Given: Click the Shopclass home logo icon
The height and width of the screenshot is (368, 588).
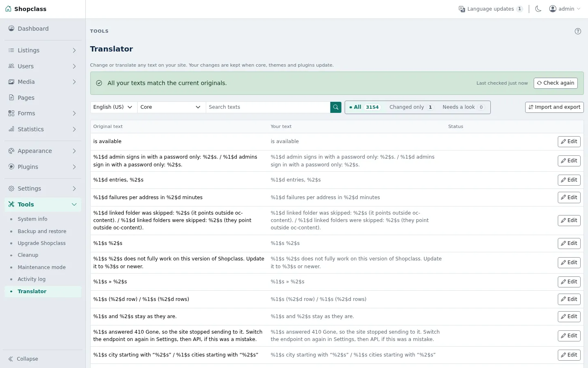Looking at the screenshot, I should pyautogui.click(x=9, y=9).
